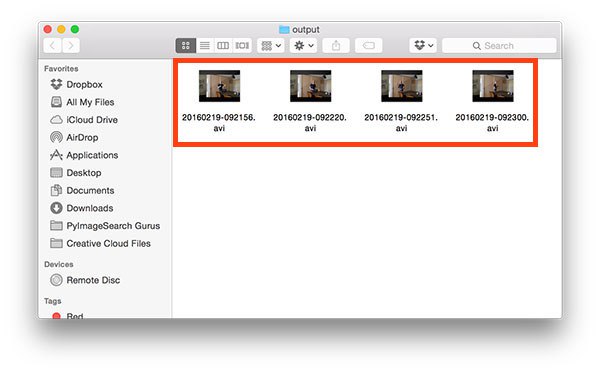Viewport: 600px width, 373px height.
Task: Click the Tags section header
Action: [53, 301]
